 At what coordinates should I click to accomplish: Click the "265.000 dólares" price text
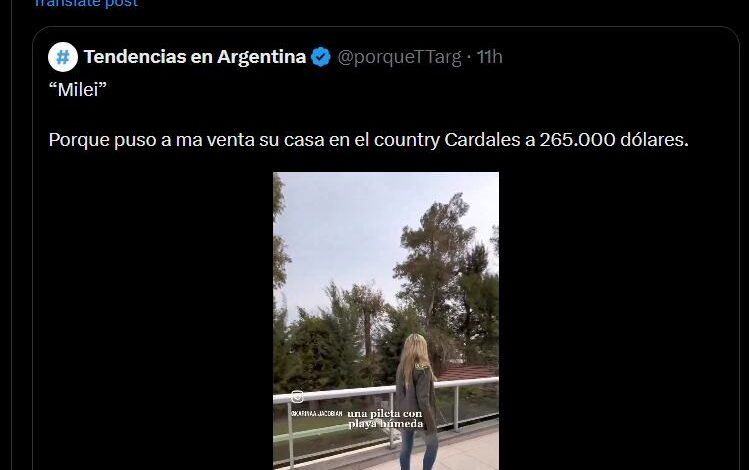click(x=614, y=140)
